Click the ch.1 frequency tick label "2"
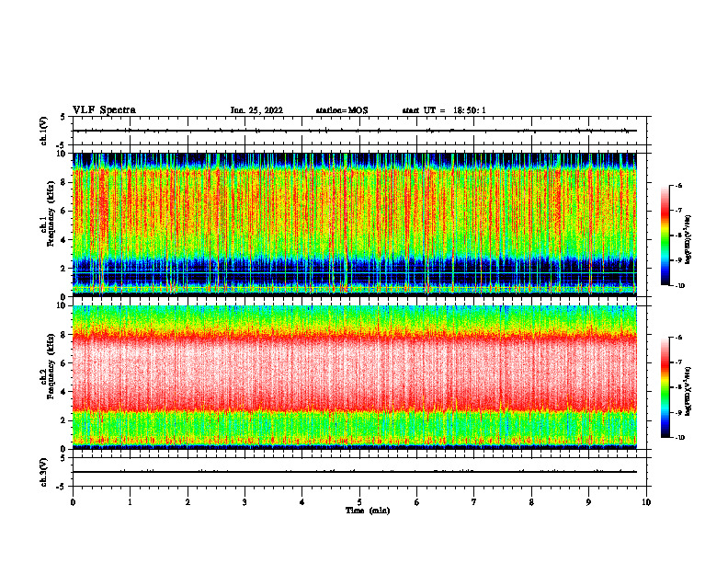728x563 pixels. 64,268
